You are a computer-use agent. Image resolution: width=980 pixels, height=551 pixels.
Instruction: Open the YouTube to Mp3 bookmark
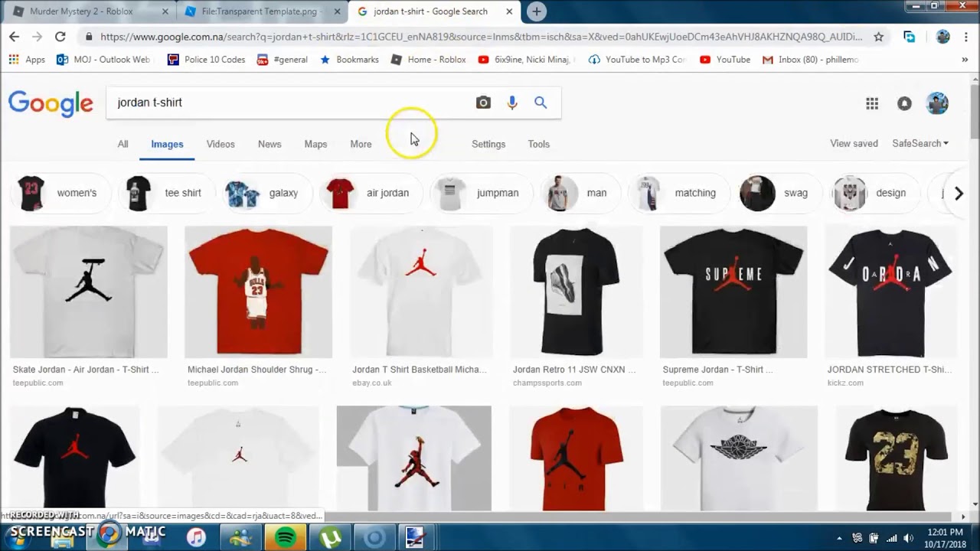pyautogui.click(x=637, y=60)
